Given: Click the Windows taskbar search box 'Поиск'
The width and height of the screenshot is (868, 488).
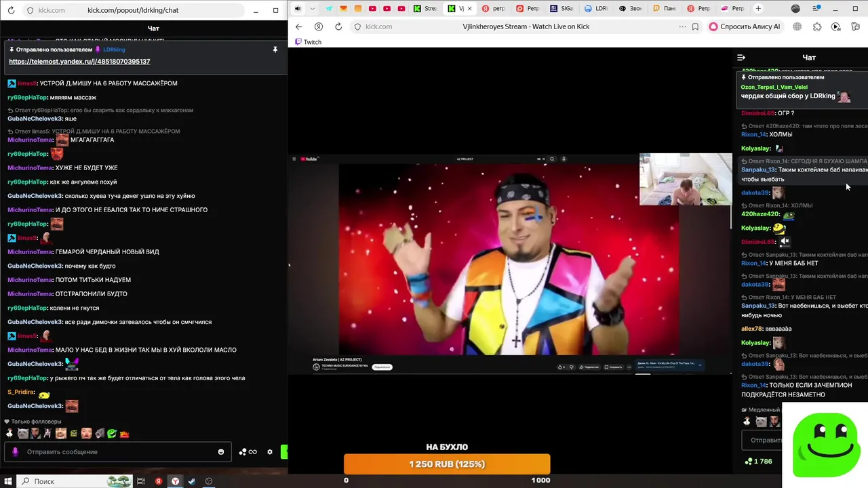Looking at the screenshot, I should (x=75, y=481).
